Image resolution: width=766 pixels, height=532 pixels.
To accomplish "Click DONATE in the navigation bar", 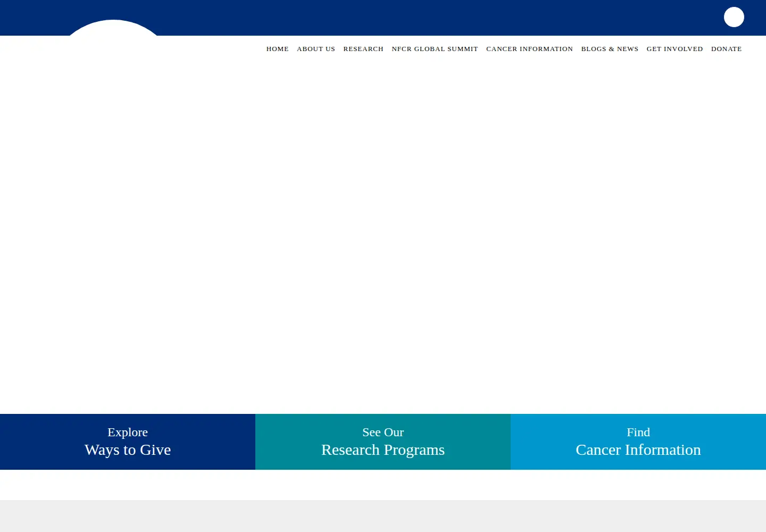I will tap(726, 49).
